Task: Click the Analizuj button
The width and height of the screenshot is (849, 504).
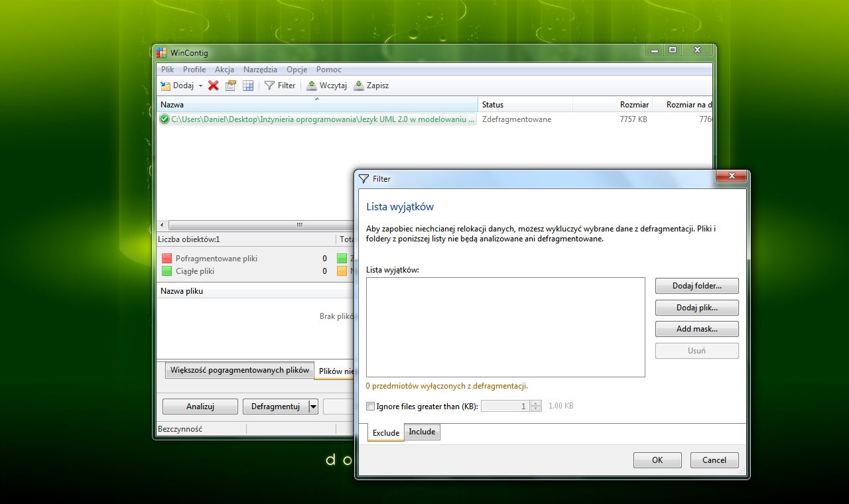Action: 200,407
